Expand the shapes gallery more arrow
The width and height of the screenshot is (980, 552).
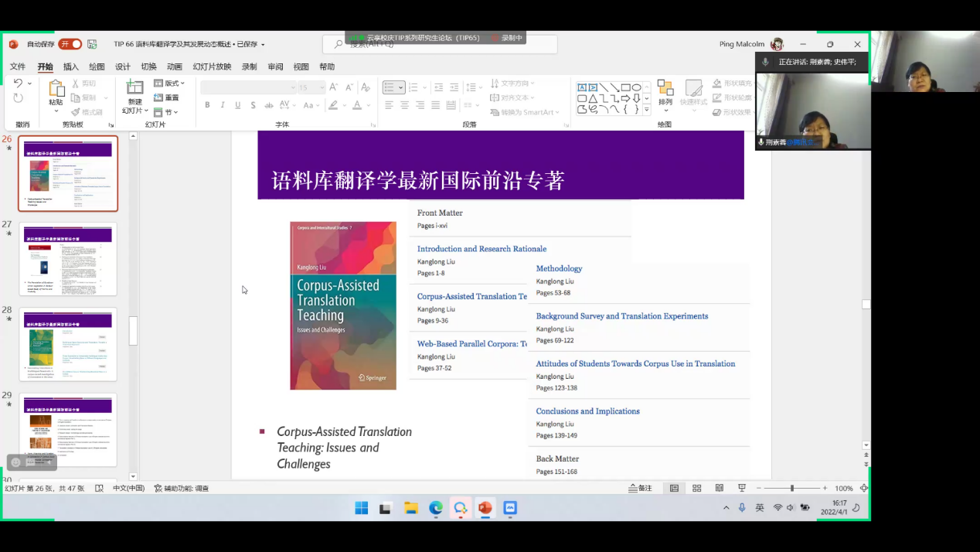pos(646,110)
